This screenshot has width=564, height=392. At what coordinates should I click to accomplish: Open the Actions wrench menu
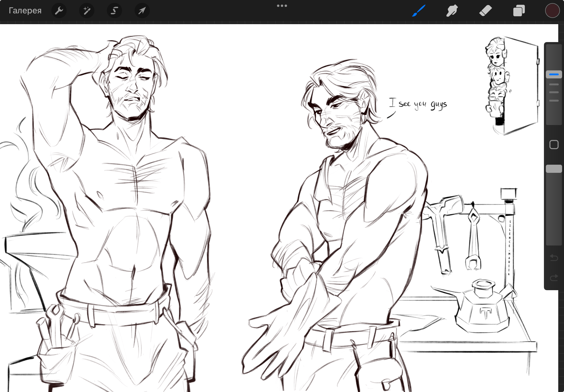(x=59, y=11)
